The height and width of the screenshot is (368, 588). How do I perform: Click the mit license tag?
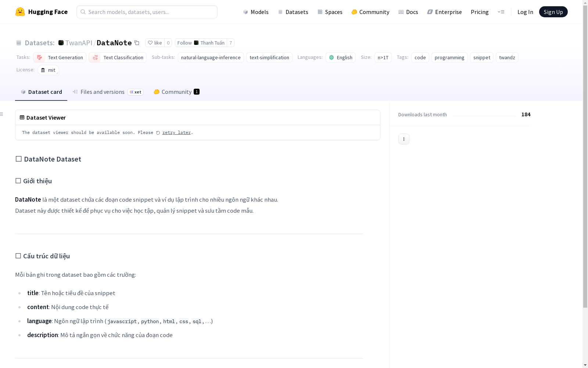tap(48, 70)
